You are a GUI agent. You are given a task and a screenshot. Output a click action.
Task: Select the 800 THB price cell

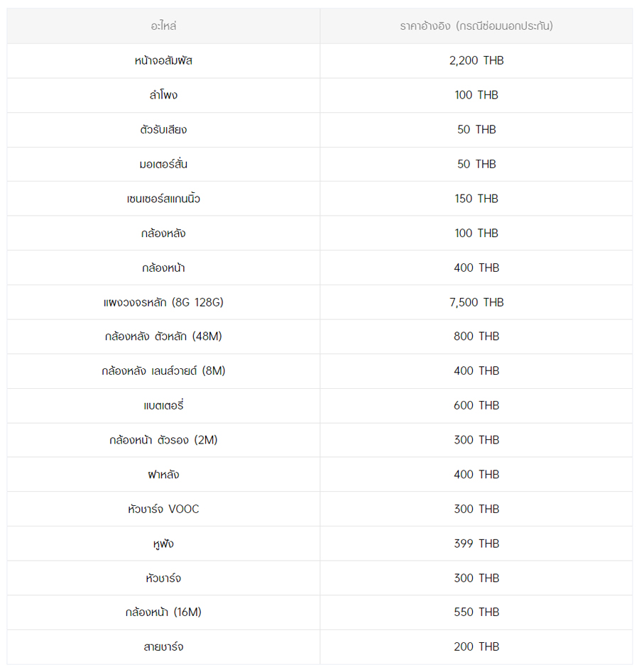pos(476,336)
